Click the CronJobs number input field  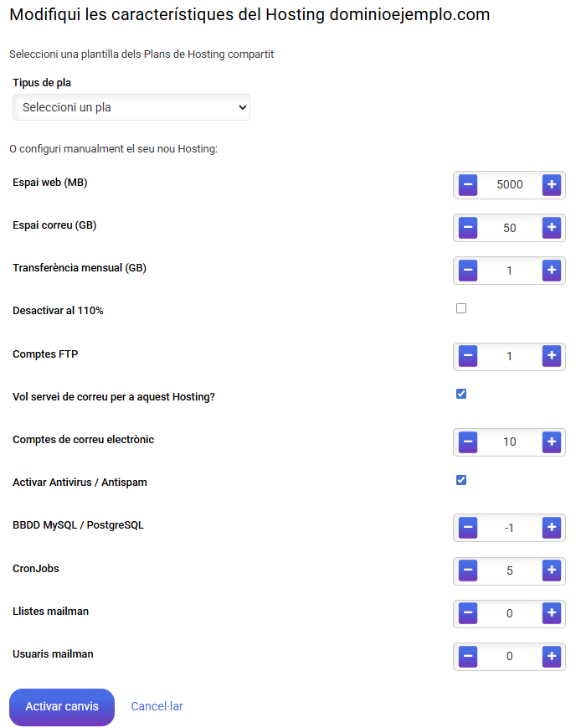pos(509,571)
